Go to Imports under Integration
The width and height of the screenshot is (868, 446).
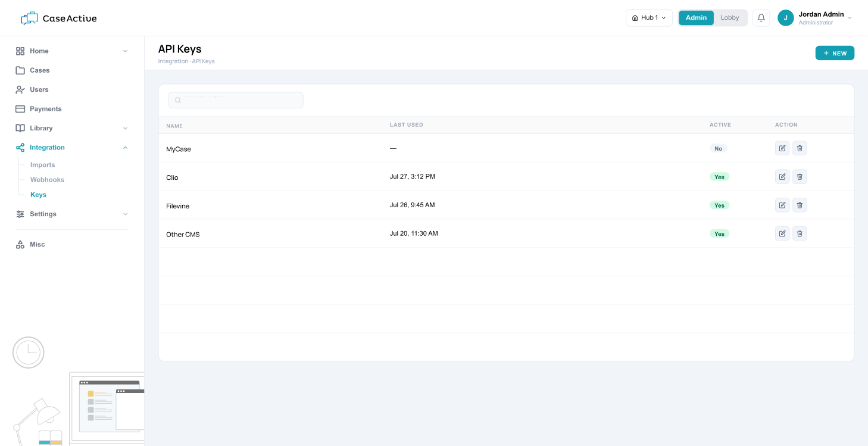click(x=42, y=165)
